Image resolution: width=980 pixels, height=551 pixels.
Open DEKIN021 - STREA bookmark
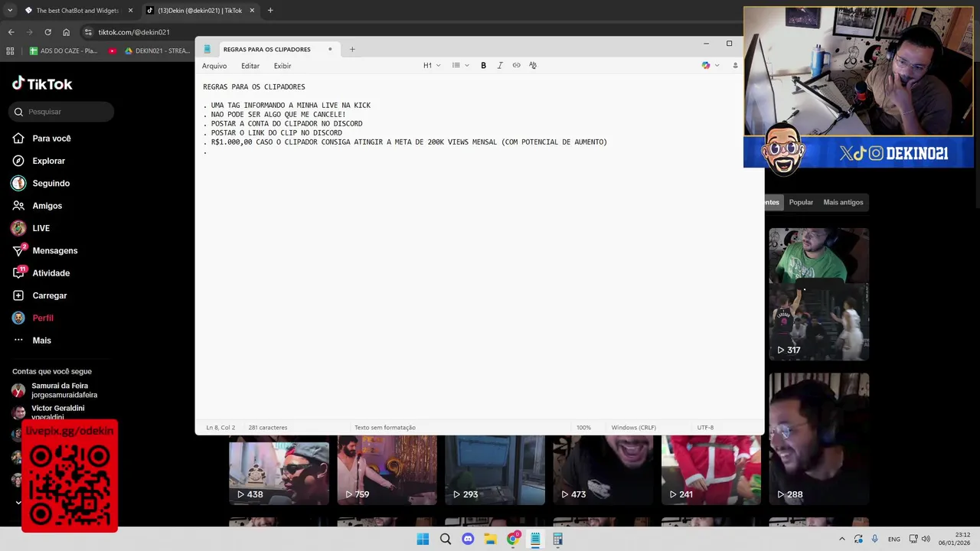[157, 51]
